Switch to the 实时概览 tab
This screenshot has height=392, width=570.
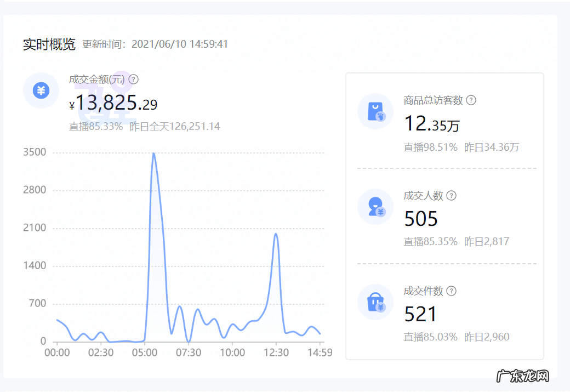click(49, 45)
